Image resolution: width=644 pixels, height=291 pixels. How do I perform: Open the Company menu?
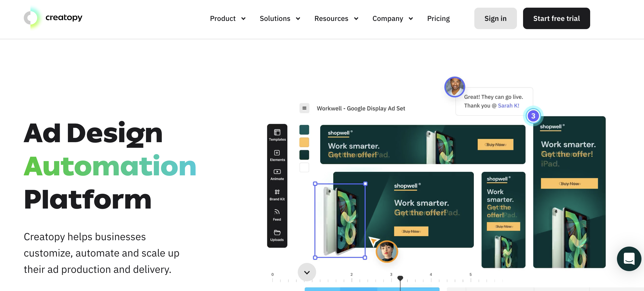pyautogui.click(x=393, y=18)
